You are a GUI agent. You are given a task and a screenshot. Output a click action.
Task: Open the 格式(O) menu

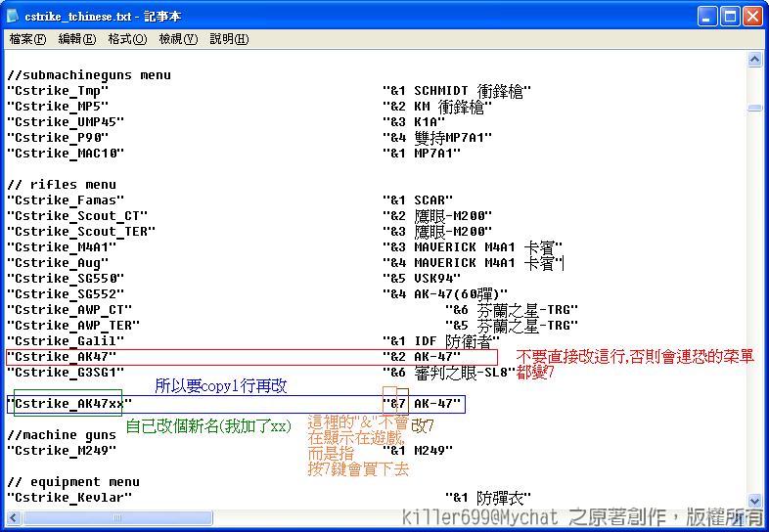coord(127,39)
